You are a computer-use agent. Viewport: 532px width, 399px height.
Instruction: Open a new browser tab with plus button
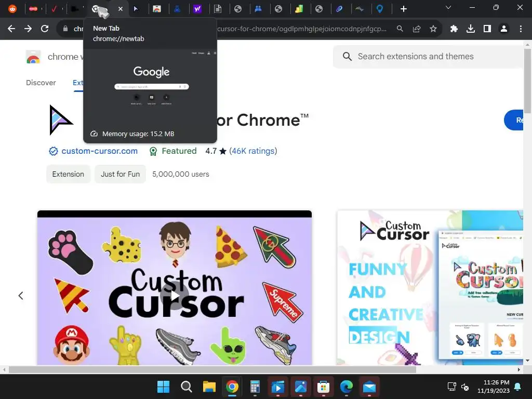(403, 9)
